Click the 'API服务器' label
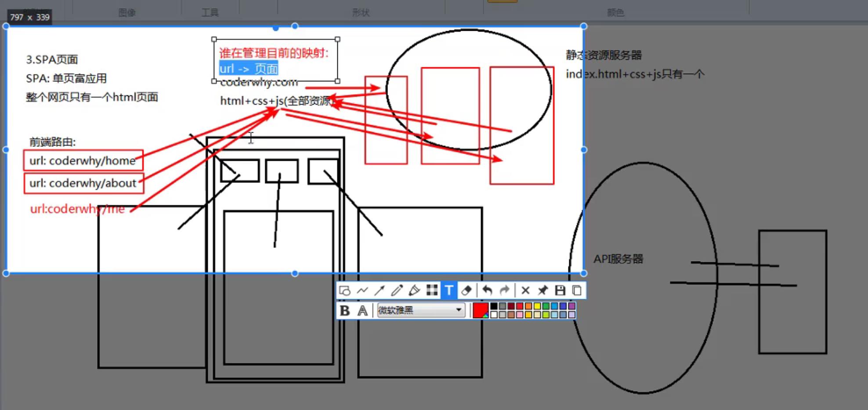Viewport: 868px width, 410px height. tap(618, 259)
